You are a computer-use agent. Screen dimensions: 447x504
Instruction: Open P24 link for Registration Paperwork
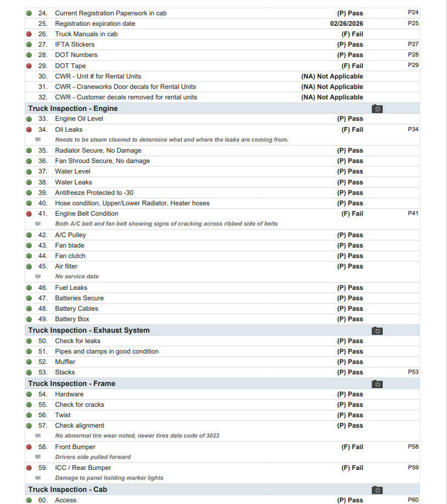click(x=413, y=13)
